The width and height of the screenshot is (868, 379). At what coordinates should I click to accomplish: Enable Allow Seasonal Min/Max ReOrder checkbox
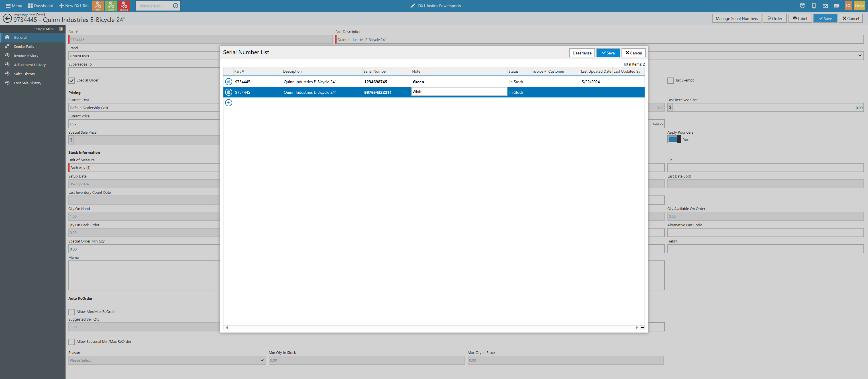pyautogui.click(x=72, y=342)
